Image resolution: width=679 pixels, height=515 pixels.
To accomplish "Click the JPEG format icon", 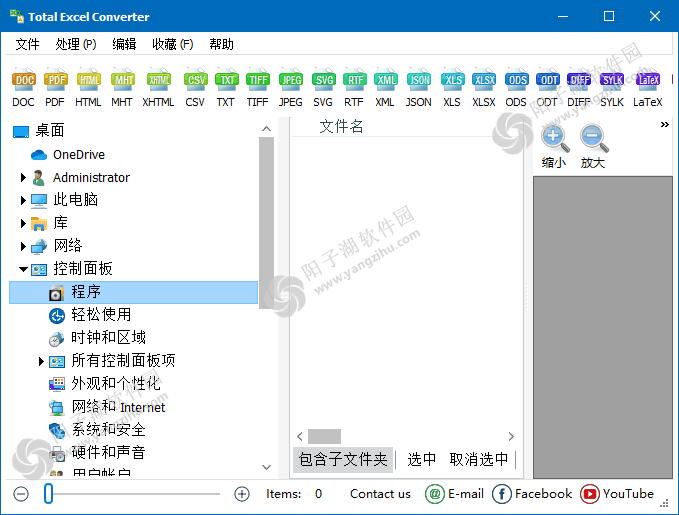I will click(x=291, y=80).
